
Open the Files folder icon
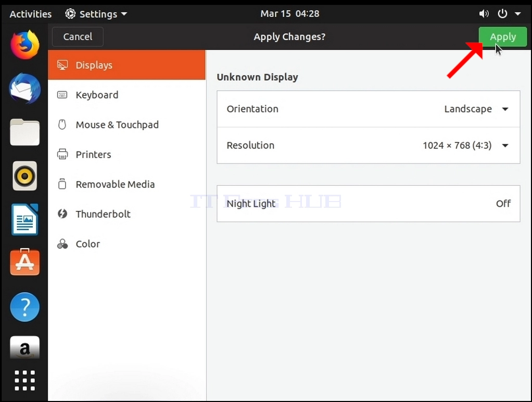24,132
